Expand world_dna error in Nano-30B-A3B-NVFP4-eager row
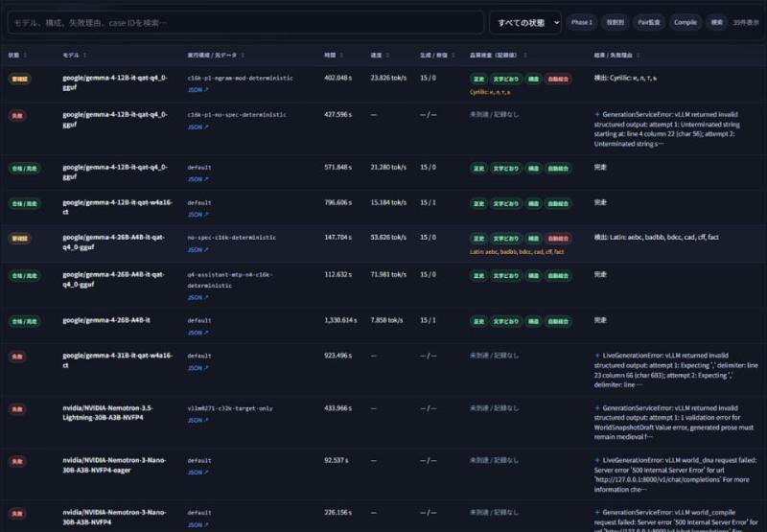This screenshot has height=532, width=767. (597, 460)
